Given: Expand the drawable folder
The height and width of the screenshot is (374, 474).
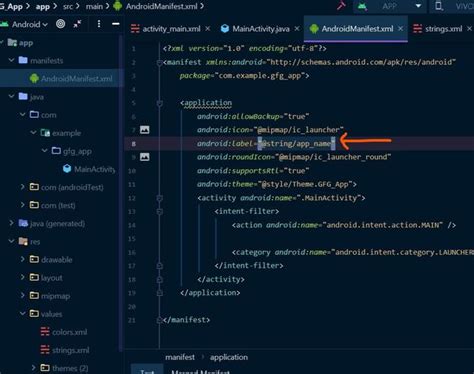Looking at the screenshot, I should click(x=22, y=259).
